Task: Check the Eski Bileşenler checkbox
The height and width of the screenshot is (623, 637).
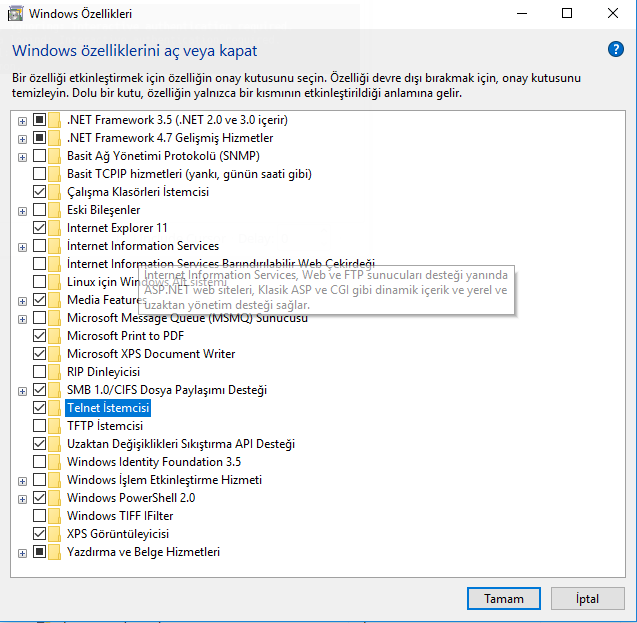Action: coord(39,210)
